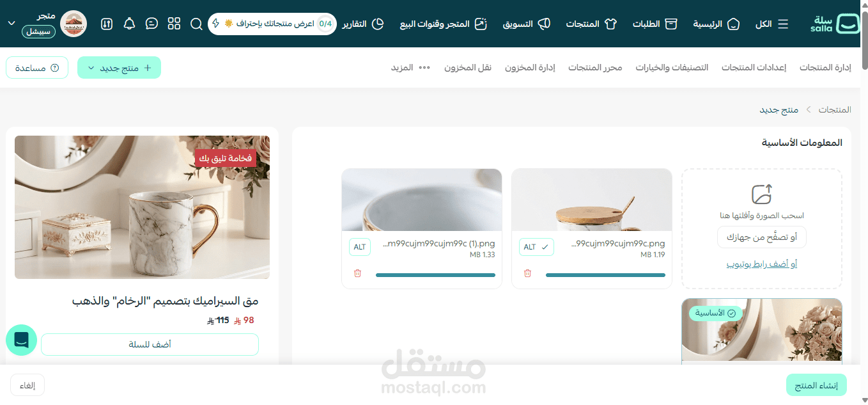
Task: Click the إلغاء cancel button
Action: (x=27, y=385)
